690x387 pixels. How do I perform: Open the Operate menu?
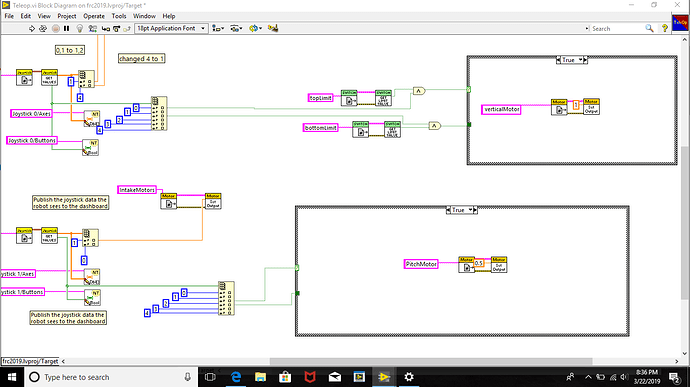(x=94, y=16)
